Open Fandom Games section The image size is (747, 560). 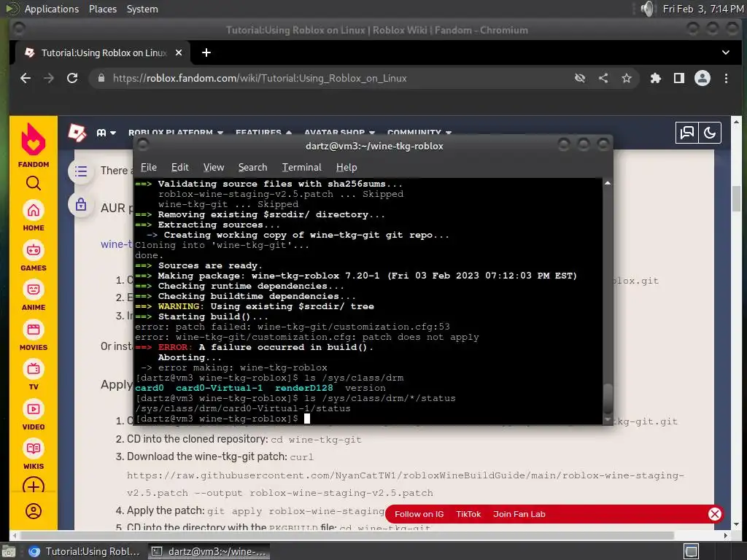(x=34, y=256)
